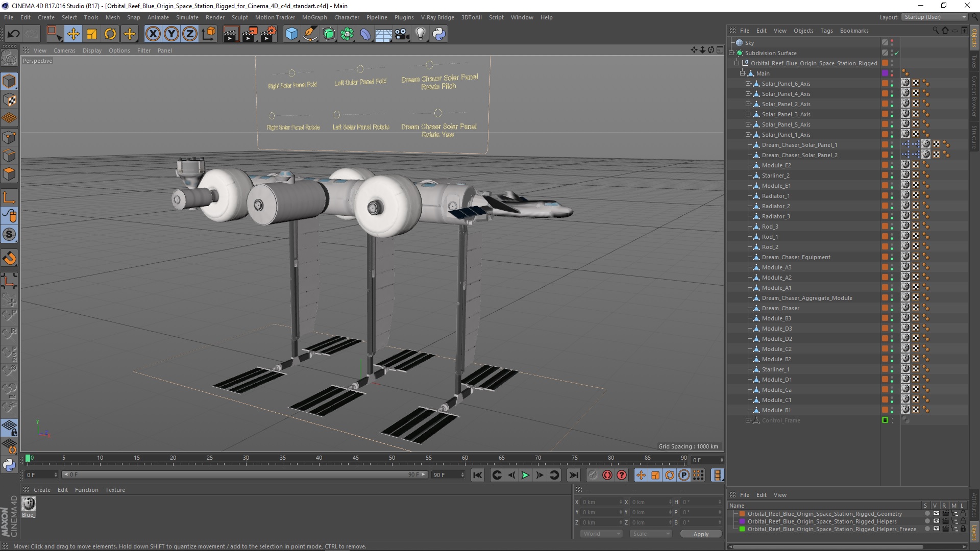Viewport: 980px width, 551px height.
Task: Expand the Control_Frame object
Action: (x=748, y=420)
